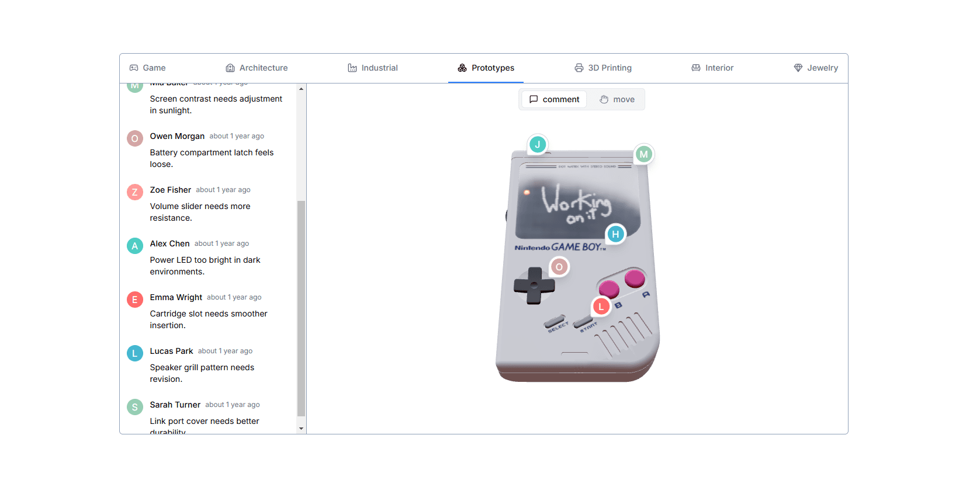980x501 pixels.
Task: Click the name "Sarah Turner"
Action: tap(175, 405)
